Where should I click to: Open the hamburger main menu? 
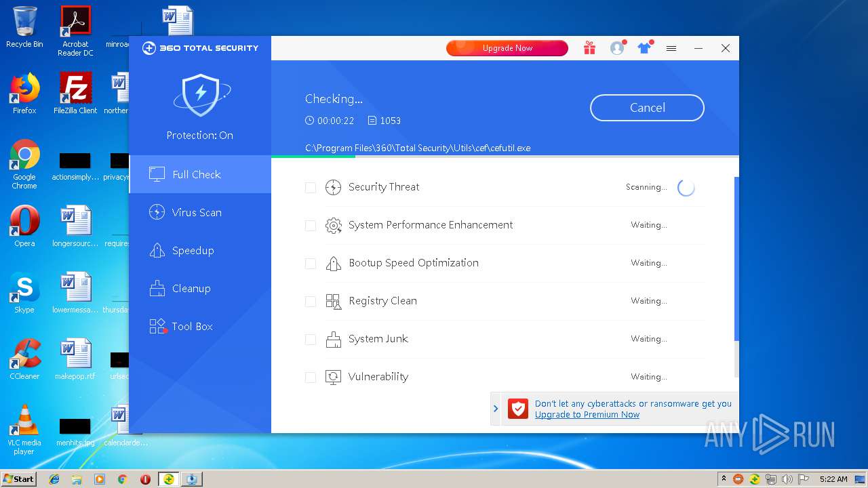(671, 48)
